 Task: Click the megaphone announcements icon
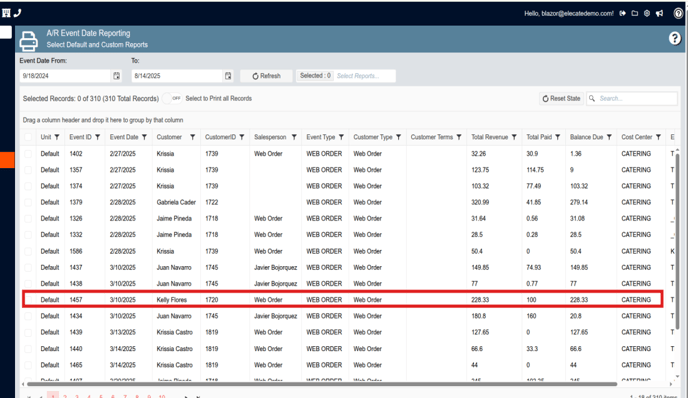point(659,14)
